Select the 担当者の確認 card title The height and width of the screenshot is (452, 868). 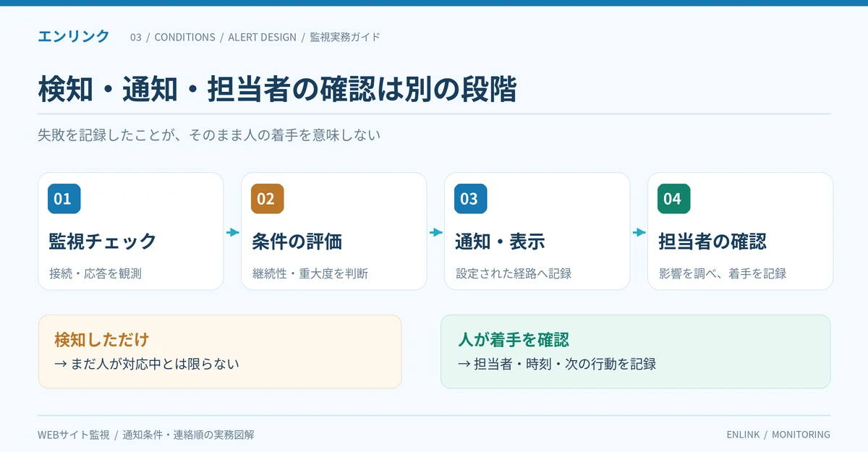pyautogui.click(x=712, y=242)
